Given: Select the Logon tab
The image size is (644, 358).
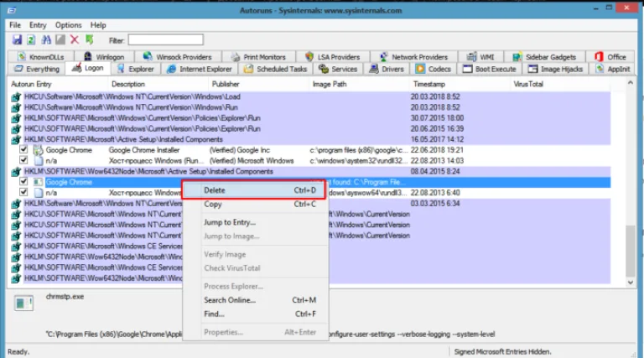Looking at the screenshot, I should [x=87, y=68].
